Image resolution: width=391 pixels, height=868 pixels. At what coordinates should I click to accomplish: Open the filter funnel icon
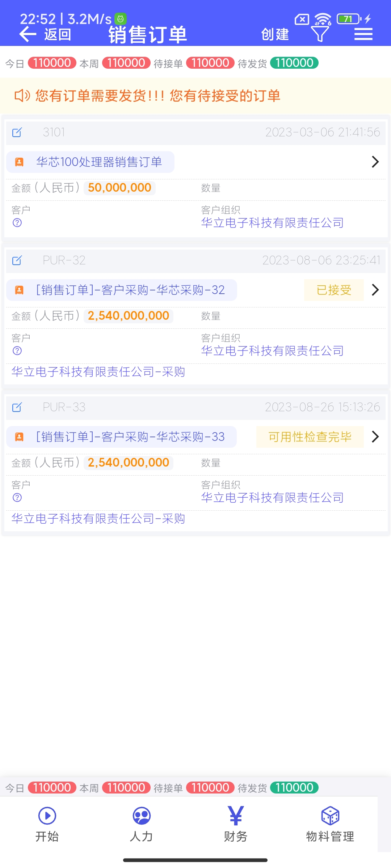coord(320,34)
